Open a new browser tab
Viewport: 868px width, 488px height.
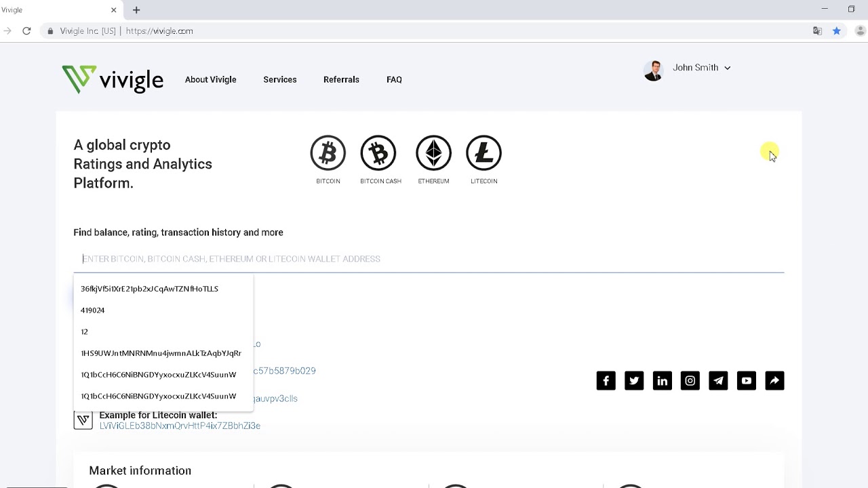coord(136,10)
